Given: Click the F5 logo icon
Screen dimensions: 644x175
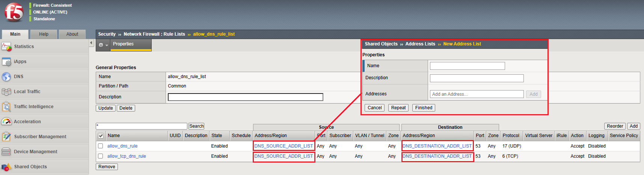Looking at the screenshot, I should [x=14, y=12].
